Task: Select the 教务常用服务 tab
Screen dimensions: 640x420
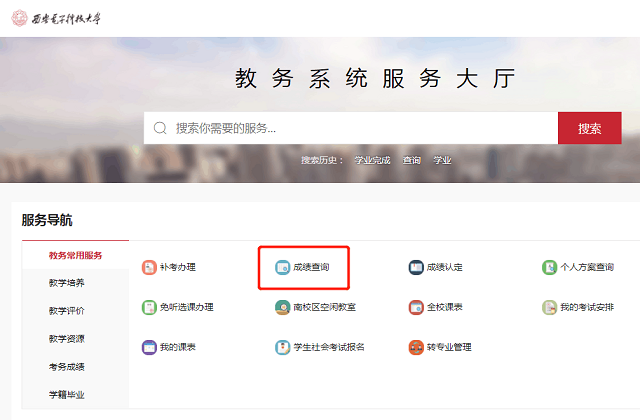Action: pyautogui.click(x=75, y=255)
